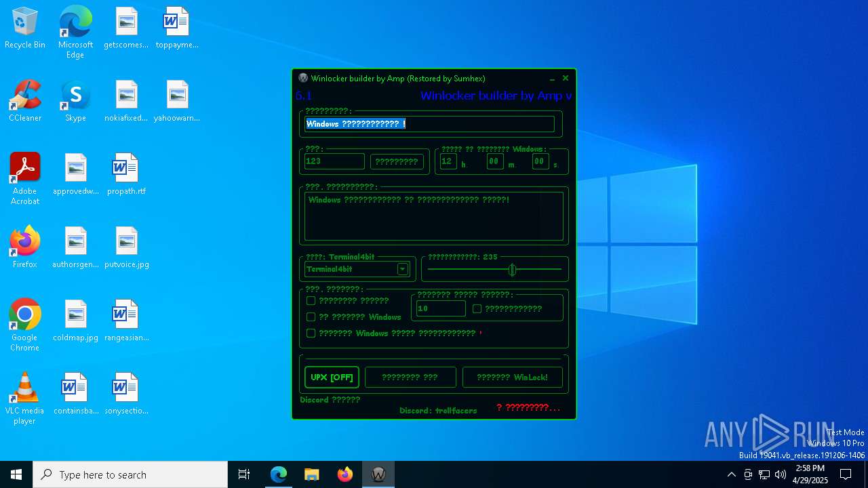The image size is (868, 488).
Task: Open the Start menu
Action: 16,474
